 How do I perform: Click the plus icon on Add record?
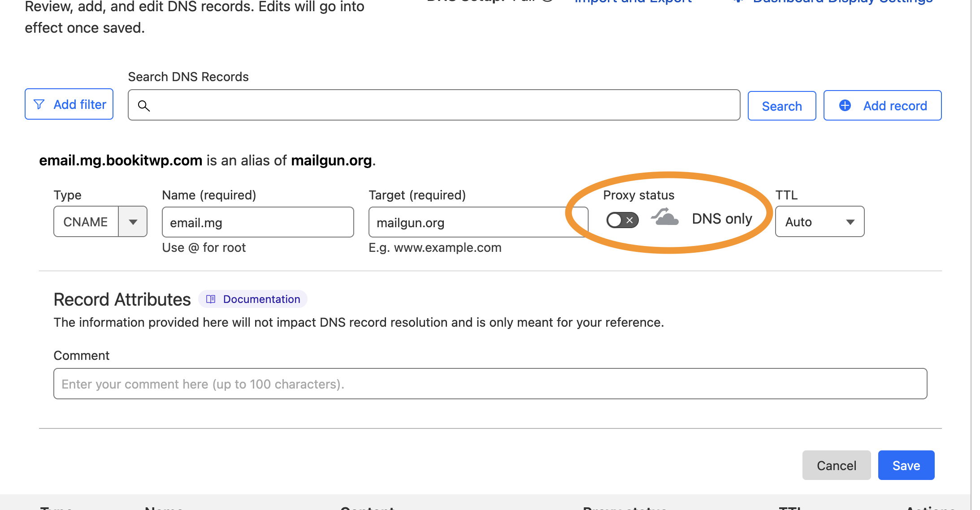point(845,105)
